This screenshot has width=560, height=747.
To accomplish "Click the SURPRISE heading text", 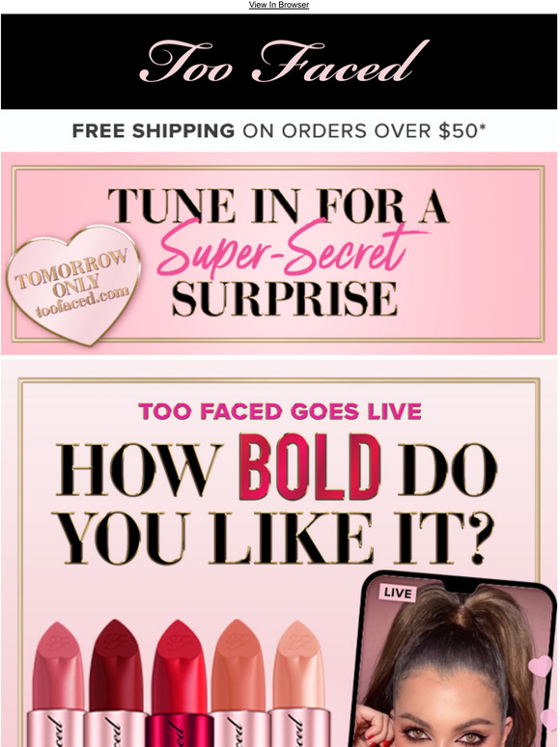I will tap(285, 299).
